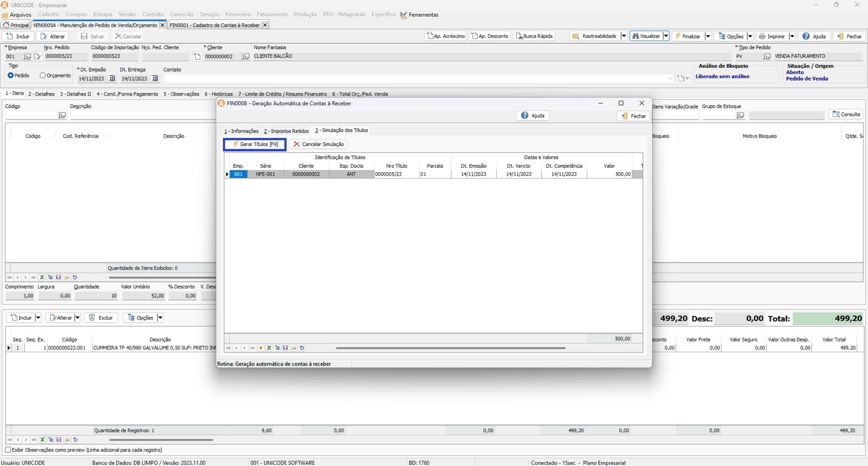Expand the lower Opções dropdown arrow
This screenshot has height=466, width=868.
pyautogui.click(x=160, y=318)
